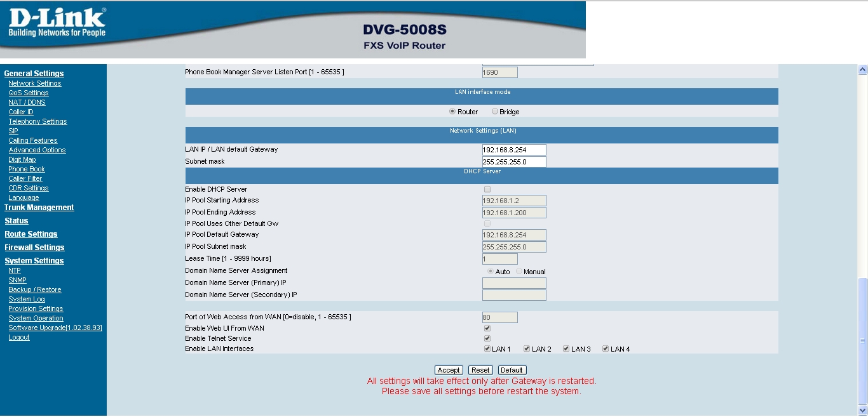Click the Primary Domain Name Server IP field
The height and width of the screenshot is (417, 868).
click(514, 283)
